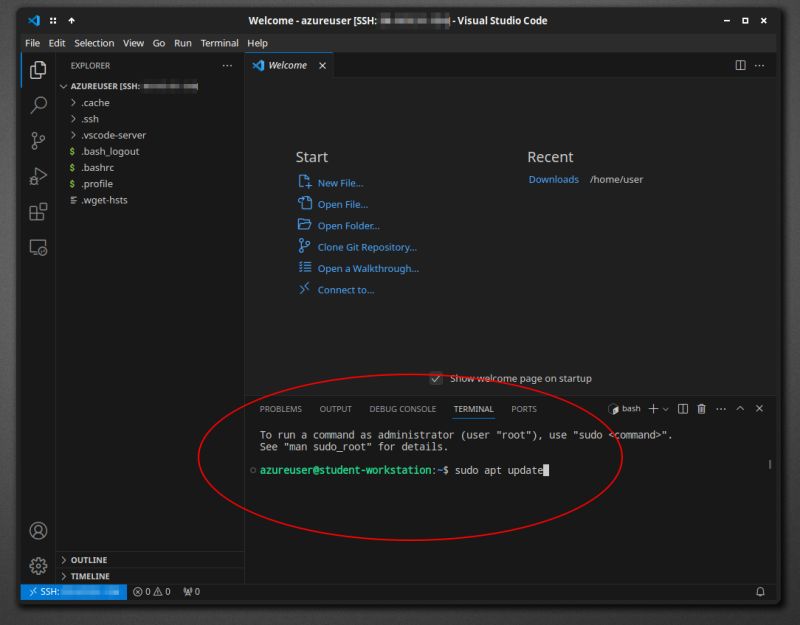Close the terminal panel
The height and width of the screenshot is (625, 800).
point(759,409)
